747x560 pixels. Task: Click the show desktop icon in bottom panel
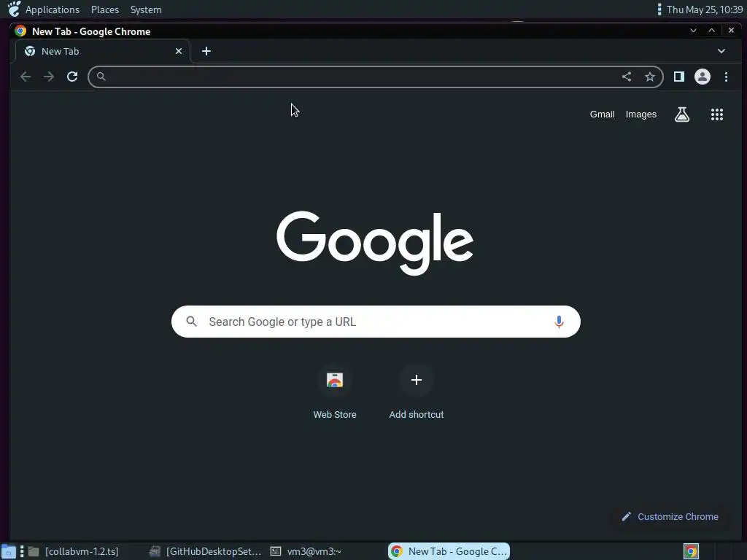9,551
